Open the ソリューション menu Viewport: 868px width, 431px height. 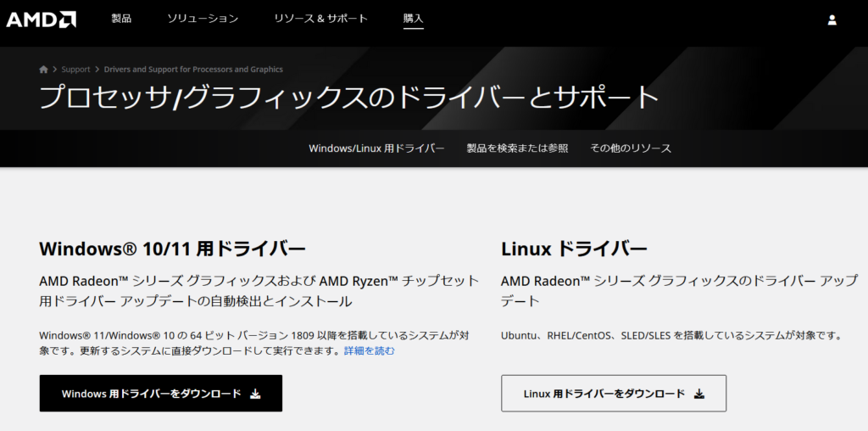(203, 19)
